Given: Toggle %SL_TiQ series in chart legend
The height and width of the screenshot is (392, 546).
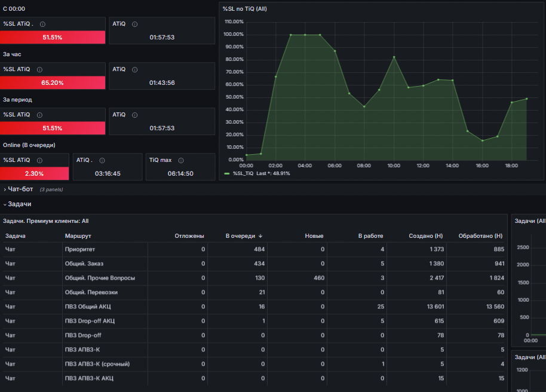Looking at the screenshot, I should tap(243, 173).
